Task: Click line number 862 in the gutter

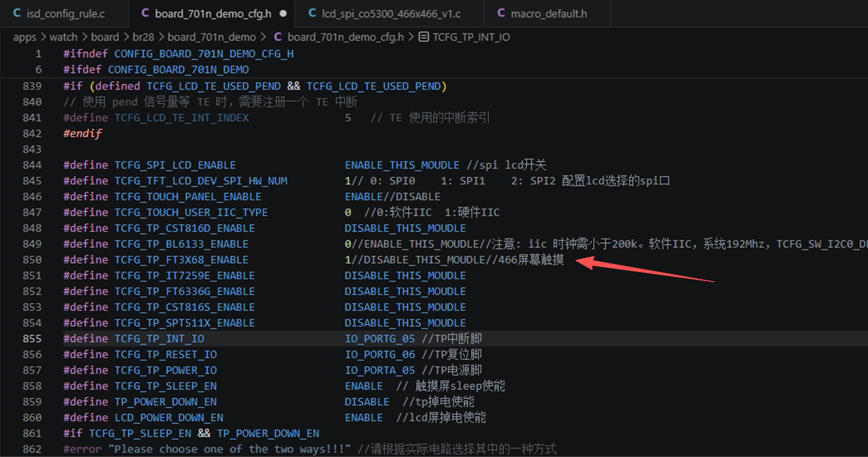Action: pos(32,449)
